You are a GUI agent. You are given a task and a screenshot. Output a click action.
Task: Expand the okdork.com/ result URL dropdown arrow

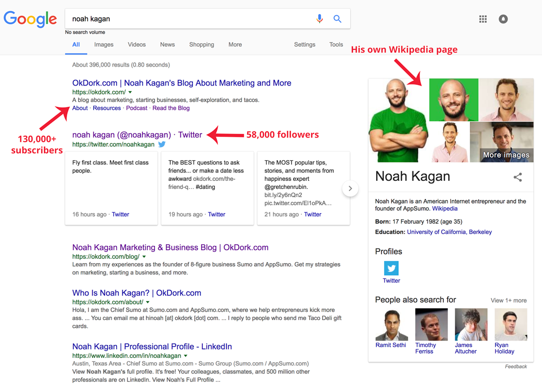pos(130,92)
